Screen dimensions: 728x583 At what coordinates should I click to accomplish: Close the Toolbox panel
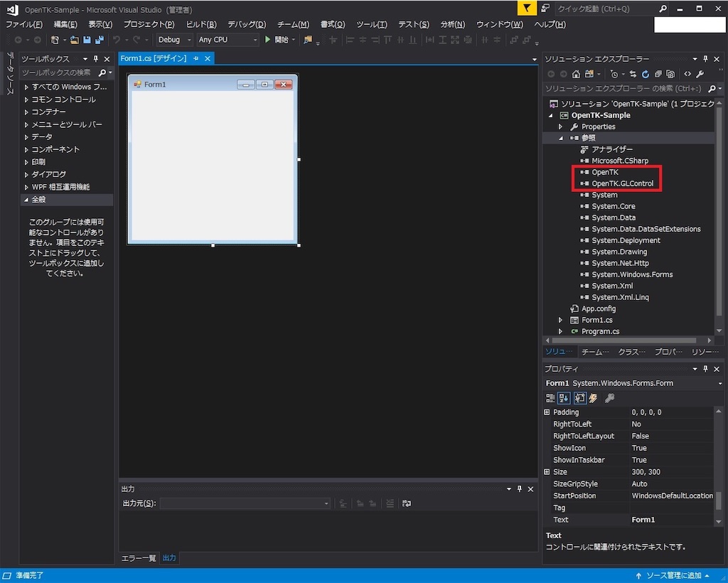tap(107, 59)
